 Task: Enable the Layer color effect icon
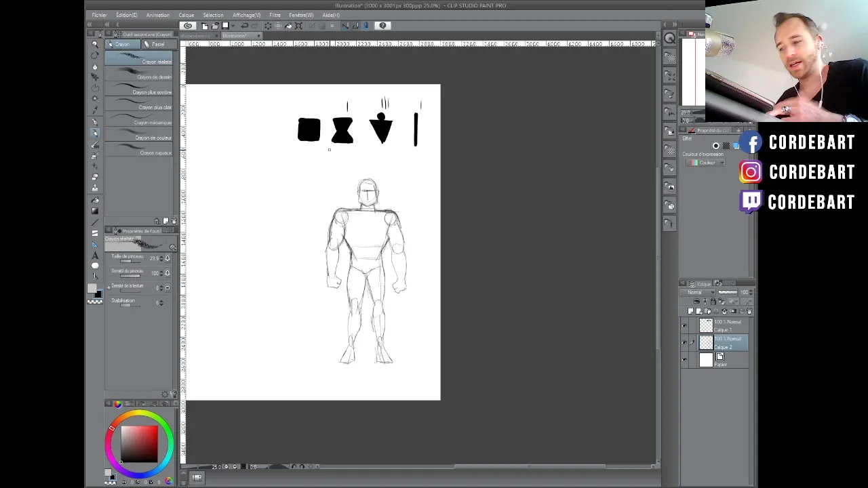736,146
